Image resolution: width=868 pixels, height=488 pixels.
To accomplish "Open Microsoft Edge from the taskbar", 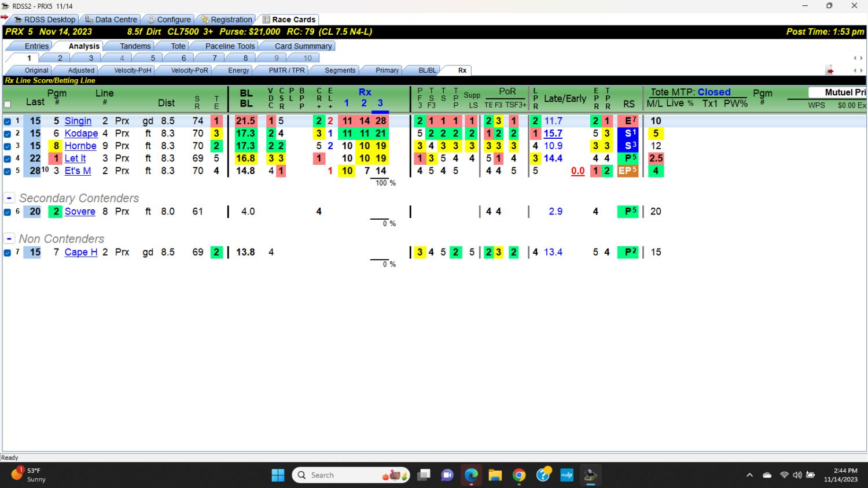I will 471,475.
